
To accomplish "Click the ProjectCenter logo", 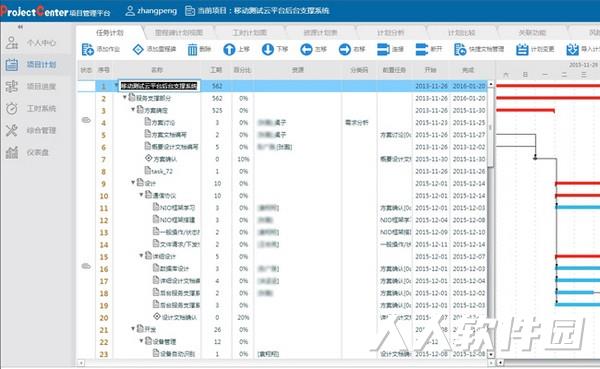I will pos(55,11).
